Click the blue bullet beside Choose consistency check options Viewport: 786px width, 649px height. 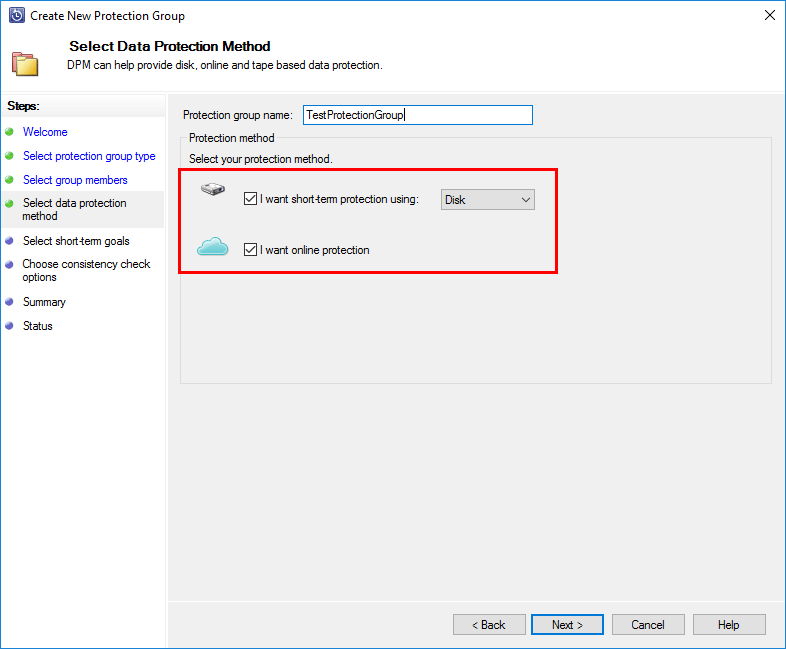pyautogui.click(x=9, y=265)
